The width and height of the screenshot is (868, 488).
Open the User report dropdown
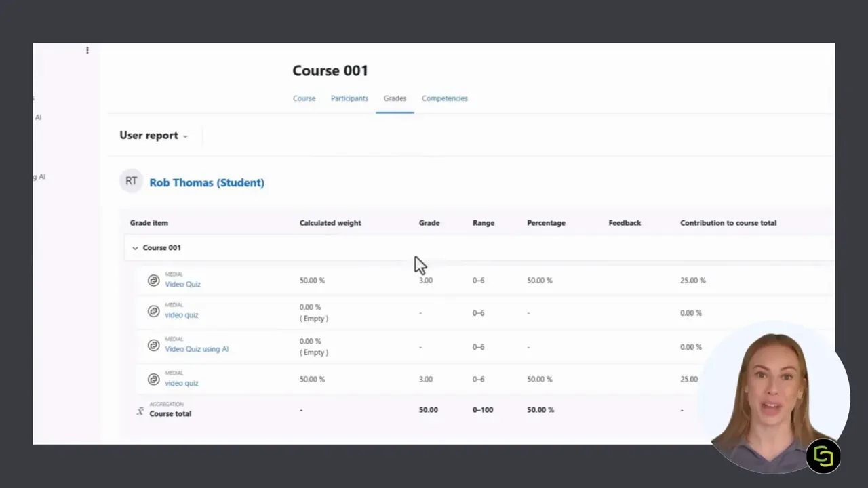tap(154, 136)
